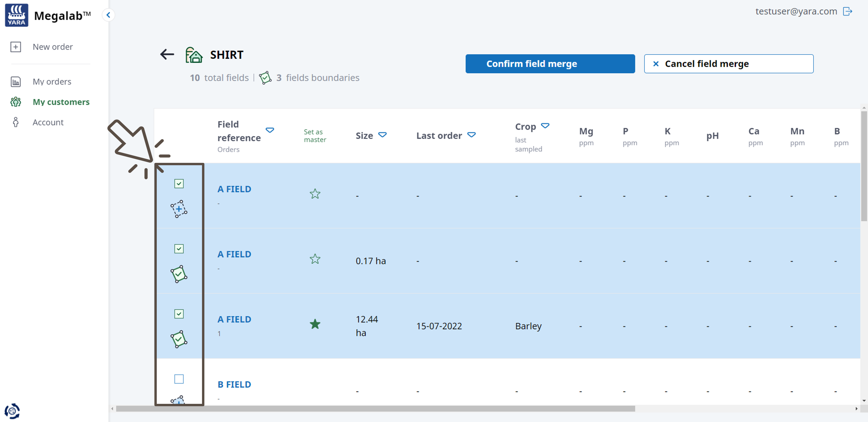Click Confirm field merge button
868x422 pixels.
pos(550,64)
